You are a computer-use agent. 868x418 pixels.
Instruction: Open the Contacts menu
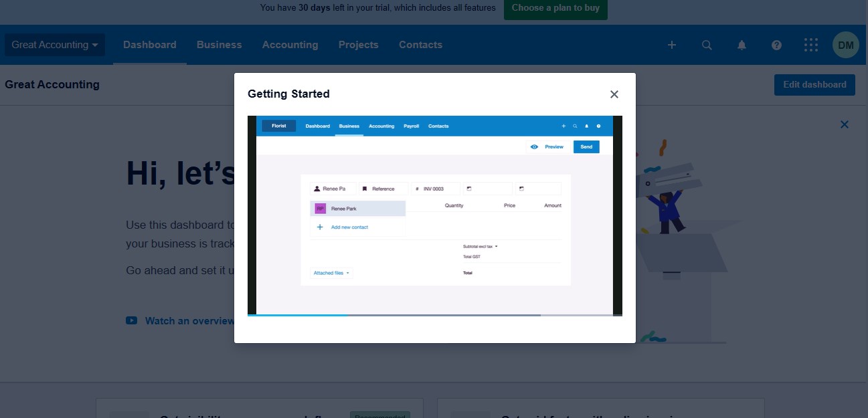pyautogui.click(x=420, y=45)
